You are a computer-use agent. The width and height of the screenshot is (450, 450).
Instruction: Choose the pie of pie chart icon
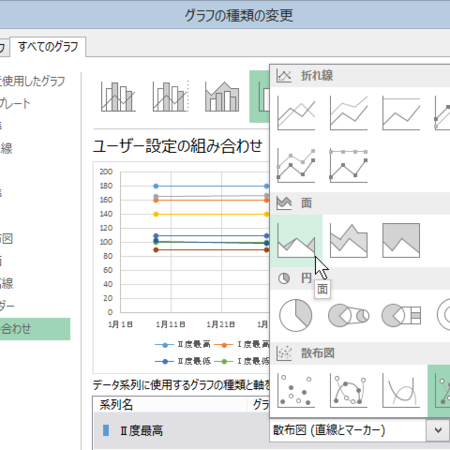pyautogui.click(x=348, y=315)
